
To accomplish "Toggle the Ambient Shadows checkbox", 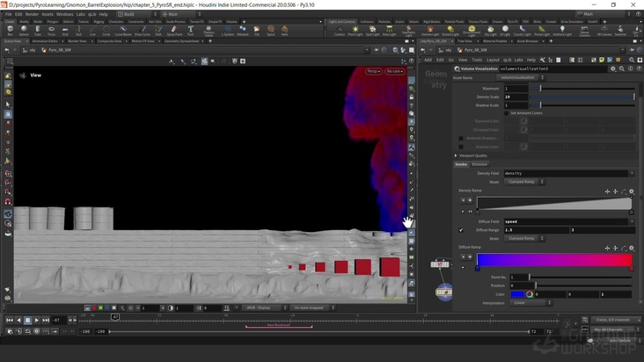I will click(x=461, y=138).
